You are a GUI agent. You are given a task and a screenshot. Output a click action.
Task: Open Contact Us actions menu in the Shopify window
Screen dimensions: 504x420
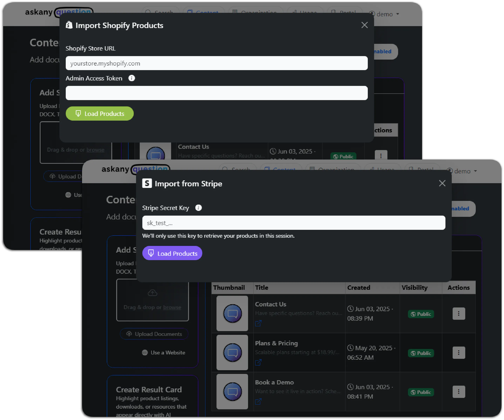(381, 155)
